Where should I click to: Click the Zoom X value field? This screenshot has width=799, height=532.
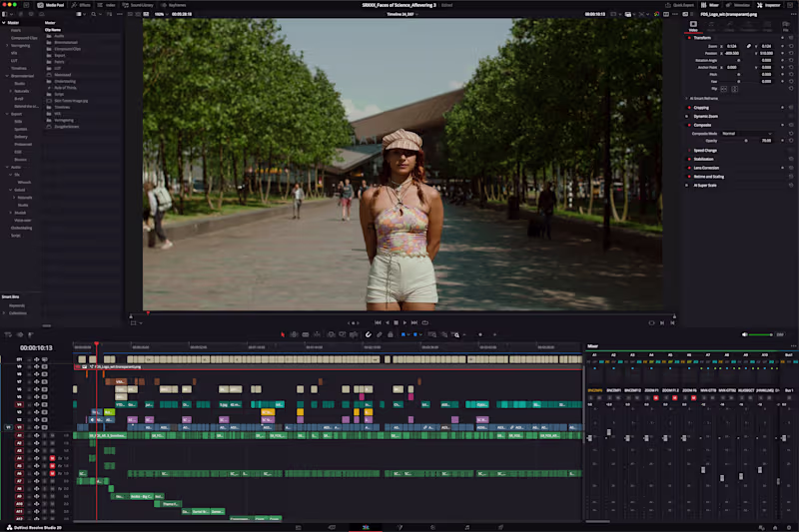tap(732, 46)
